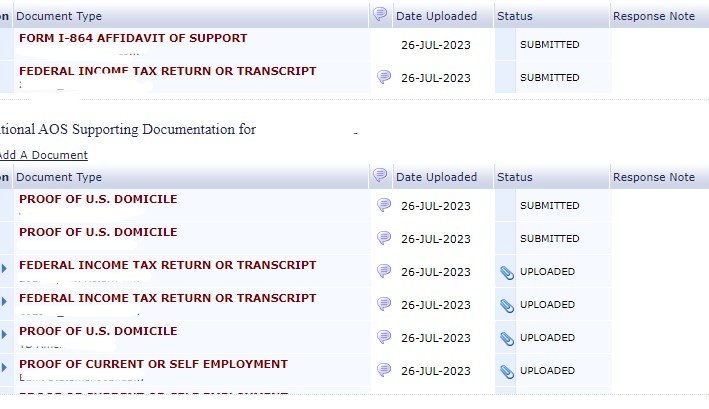Viewport: 709px width, 409px height.
Task: Click Add A Document link
Action: coord(43,155)
